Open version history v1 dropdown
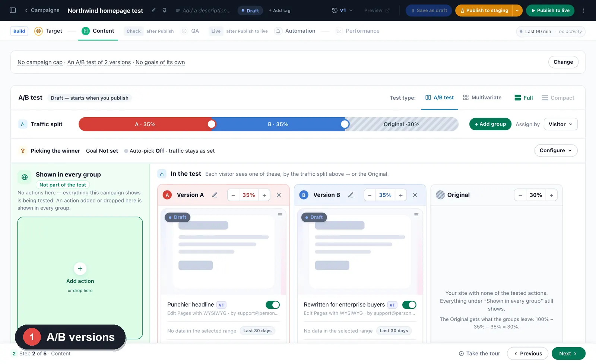This screenshot has width=596, height=364. [x=342, y=10]
